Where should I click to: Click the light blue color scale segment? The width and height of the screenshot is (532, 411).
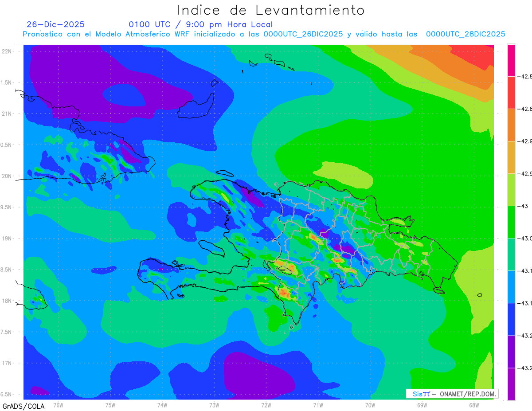click(511, 286)
